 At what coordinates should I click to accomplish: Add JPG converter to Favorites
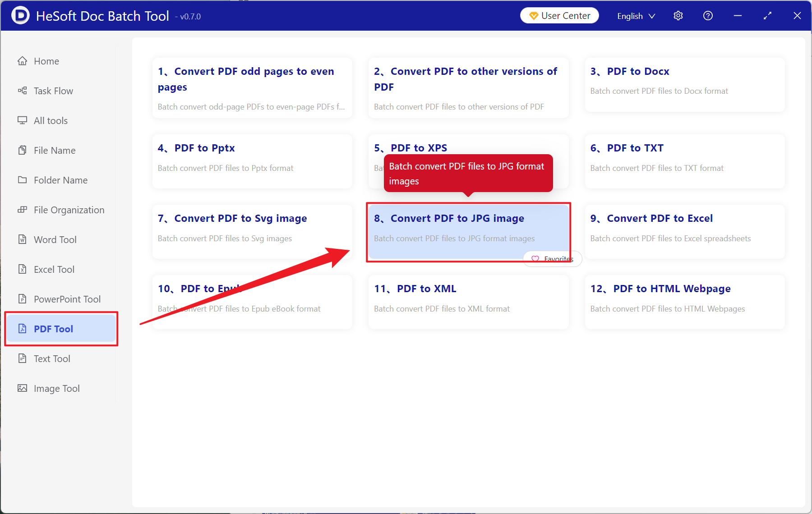coord(553,259)
